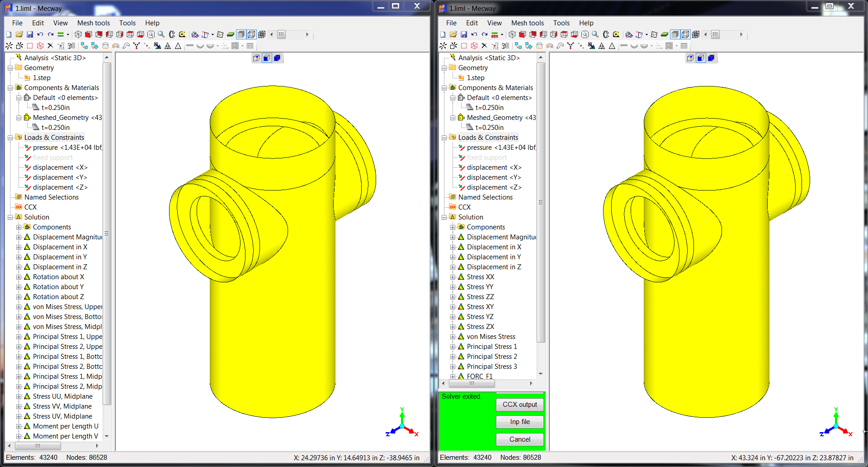The width and height of the screenshot is (868, 467).
Task: Open table view icon in right window
Action: 684,46
